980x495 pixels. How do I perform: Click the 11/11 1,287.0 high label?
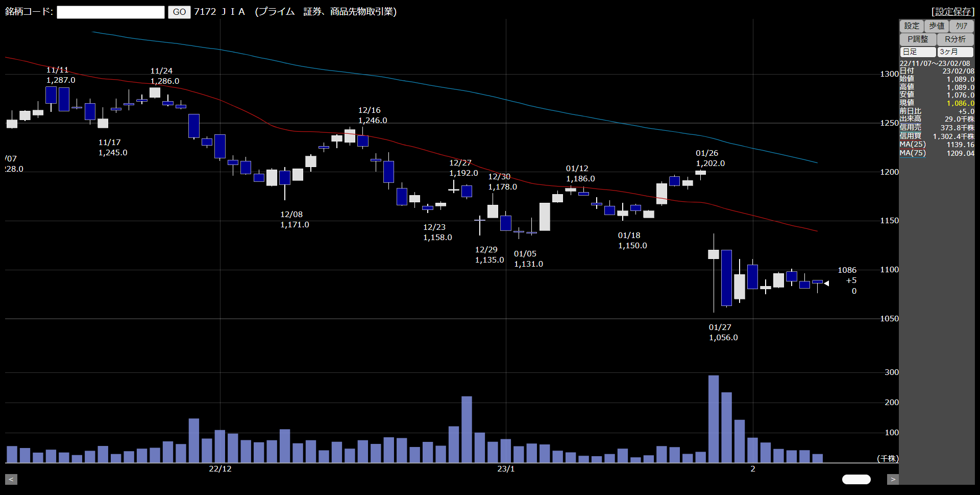61,75
